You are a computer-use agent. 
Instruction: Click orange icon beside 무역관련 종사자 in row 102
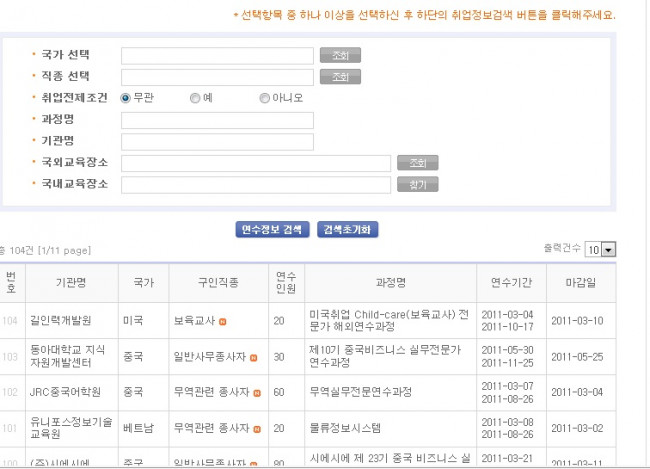[257, 393]
